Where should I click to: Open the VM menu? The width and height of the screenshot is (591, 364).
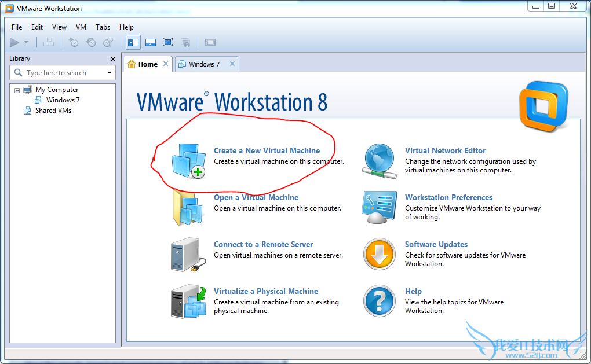[81, 27]
